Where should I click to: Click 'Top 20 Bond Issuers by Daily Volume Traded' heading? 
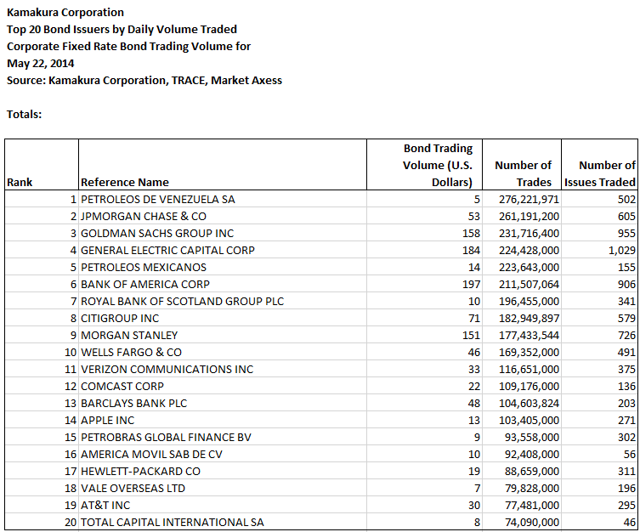(122, 29)
